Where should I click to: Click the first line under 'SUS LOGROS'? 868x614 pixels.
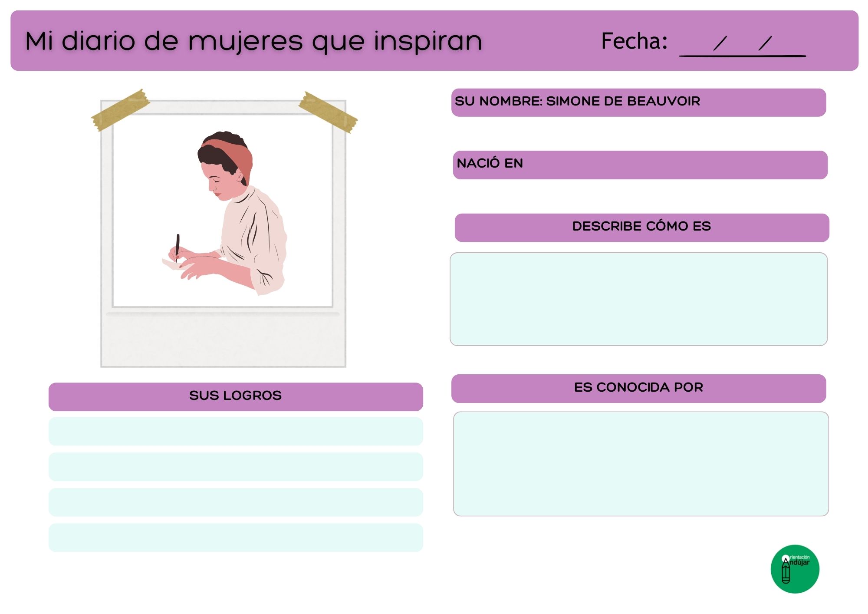[x=236, y=431]
